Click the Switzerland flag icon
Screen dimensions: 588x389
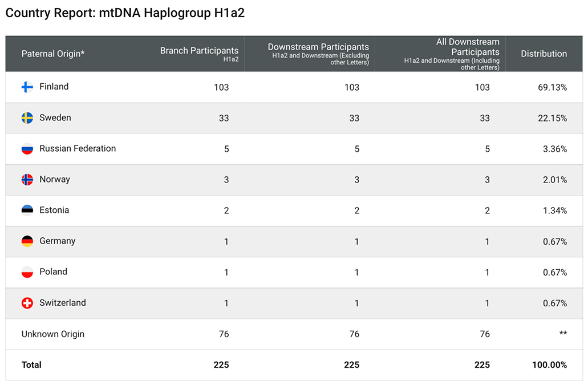tap(27, 303)
